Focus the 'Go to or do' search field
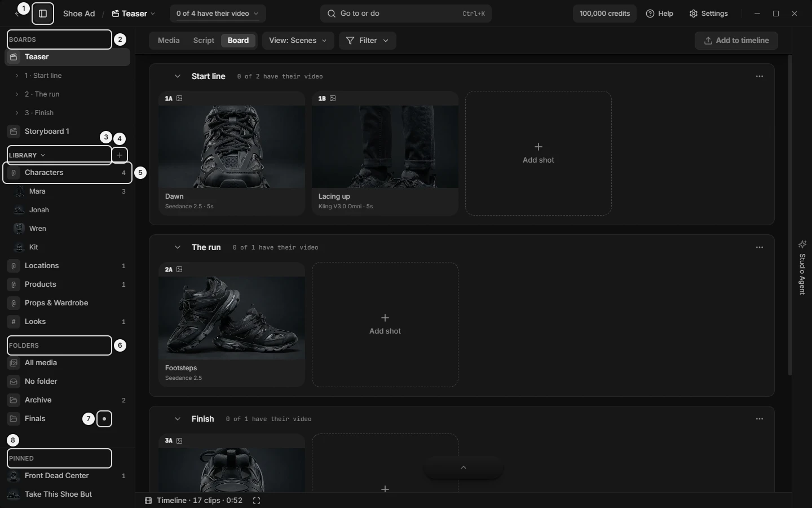The height and width of the screenshot is (508, 812). [x=406, y=14]
